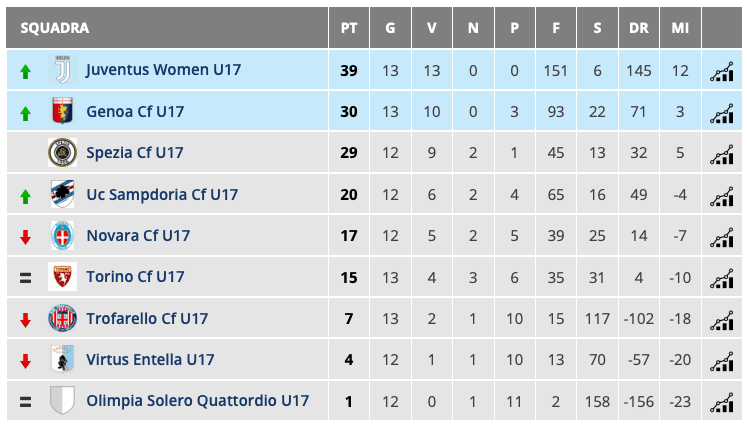Click the red down arrow beside Trofarello

tap(26, 320)
